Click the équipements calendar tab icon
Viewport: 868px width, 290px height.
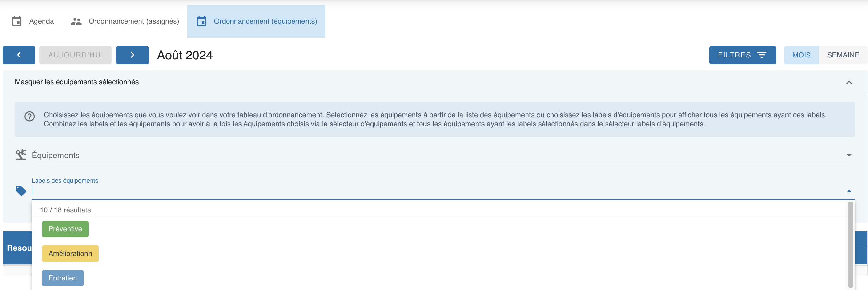(x=202, y=21)
